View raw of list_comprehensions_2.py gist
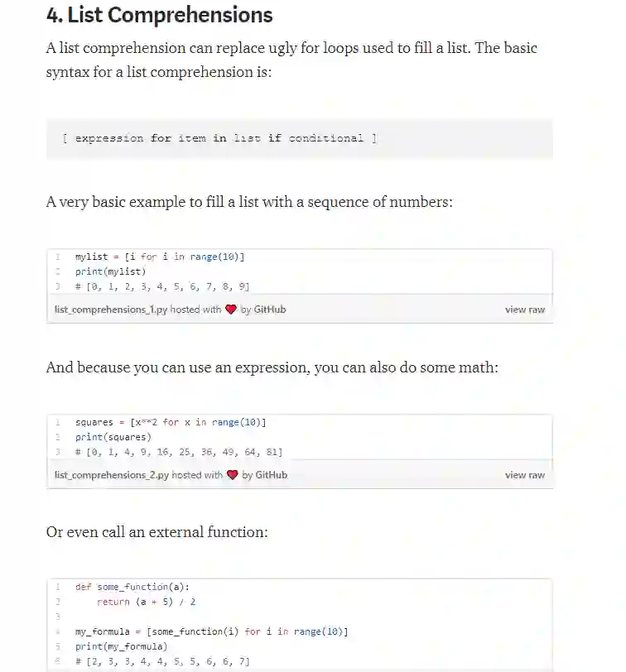This screenshot has width=626, height=672. (x=525, y=475)
